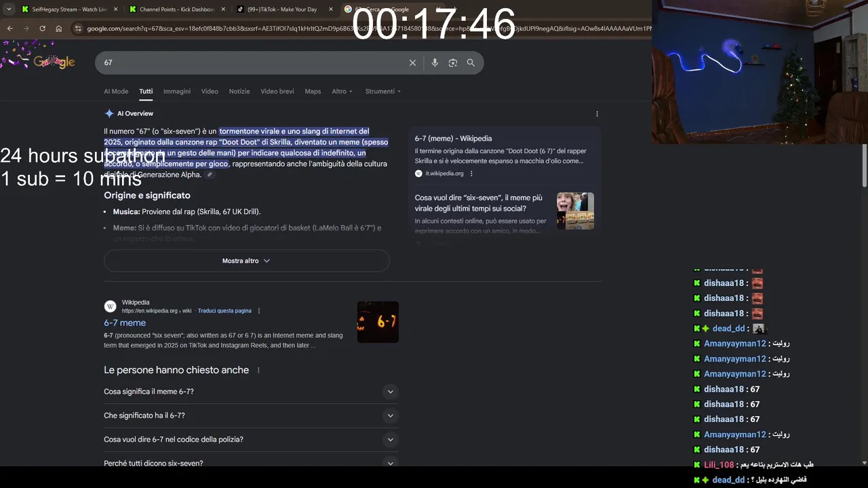Go to the browser home page
This screenshot has width=868, height=488.
(59, 28)
